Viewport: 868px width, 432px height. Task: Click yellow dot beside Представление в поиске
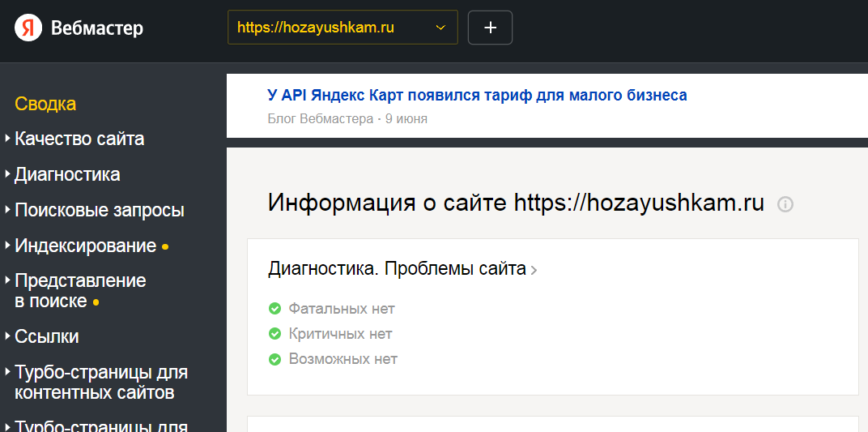96,302
